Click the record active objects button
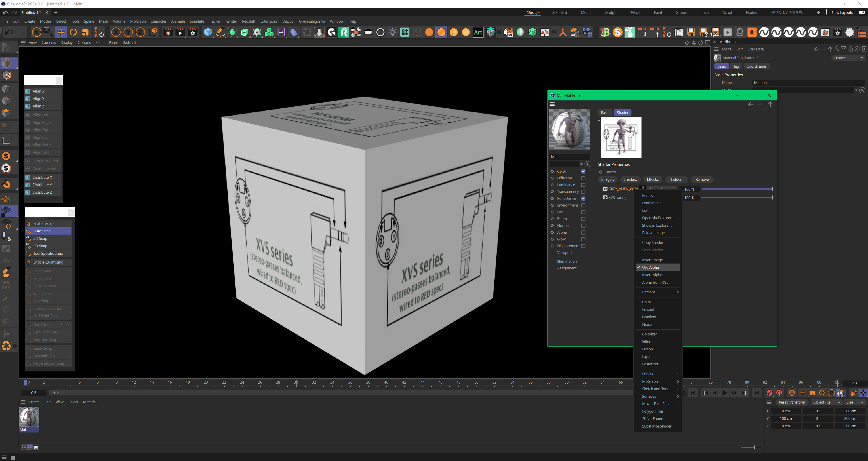Image resolution: width=868 pixels, height=461 pixels. click(769, 393)
